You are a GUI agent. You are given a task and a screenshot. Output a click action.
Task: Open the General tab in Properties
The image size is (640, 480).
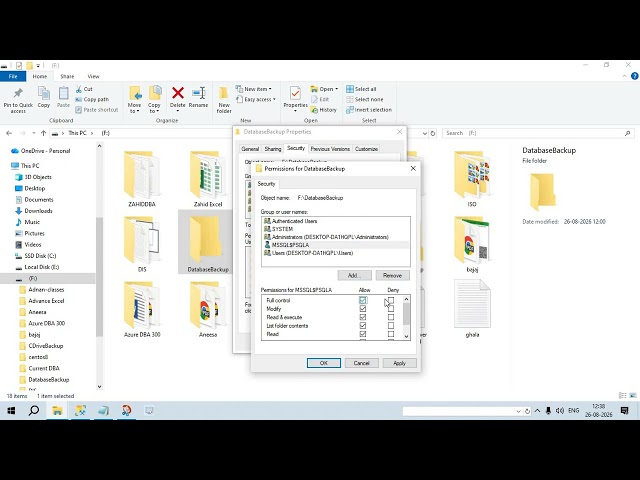pos(250,149)
